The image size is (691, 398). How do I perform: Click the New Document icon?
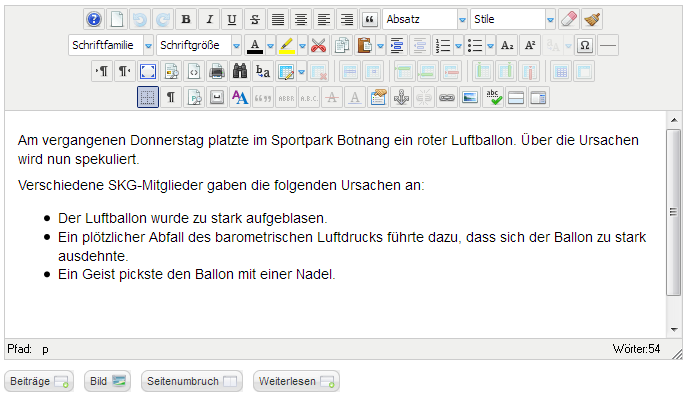[117, 19]
